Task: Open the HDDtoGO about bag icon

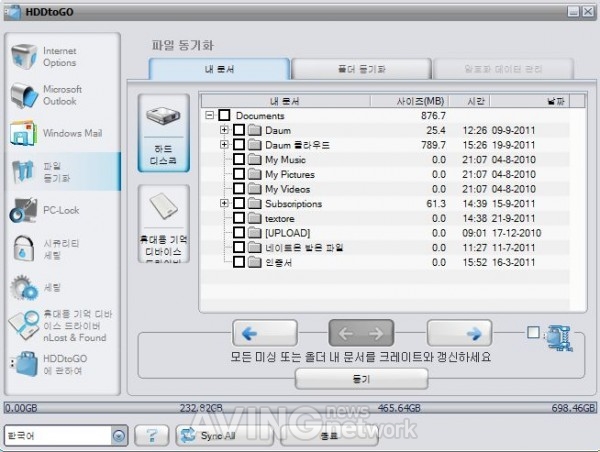Action: point(24,364)
